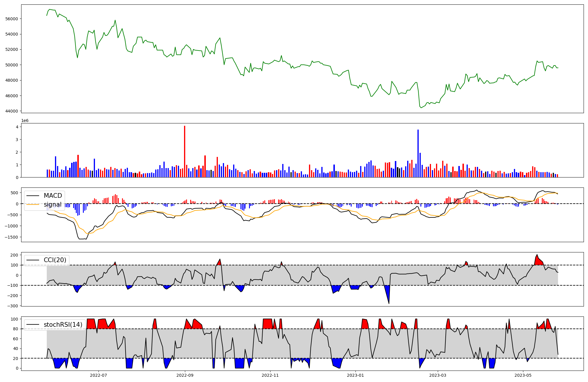The width and height of the screenshot is (588, 382).
Task: Click the 2023-03 date tick label
Action: coord(438,375)
